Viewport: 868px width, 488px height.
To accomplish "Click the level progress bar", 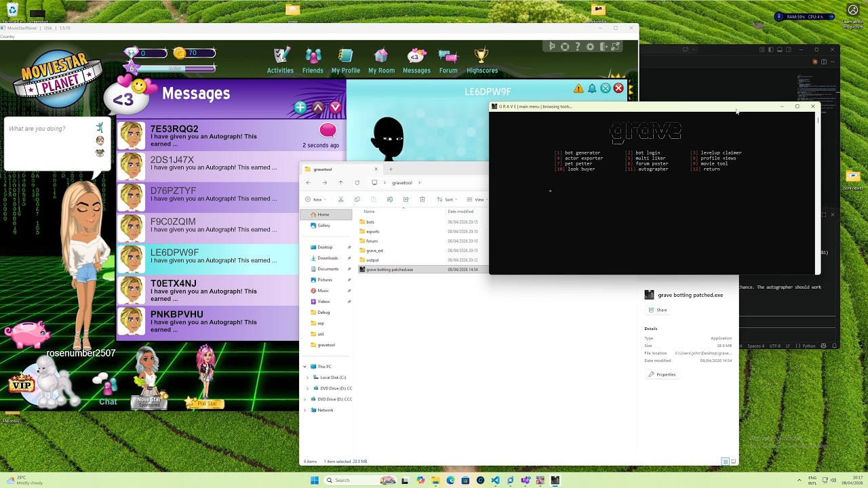I will pos(175,68).
